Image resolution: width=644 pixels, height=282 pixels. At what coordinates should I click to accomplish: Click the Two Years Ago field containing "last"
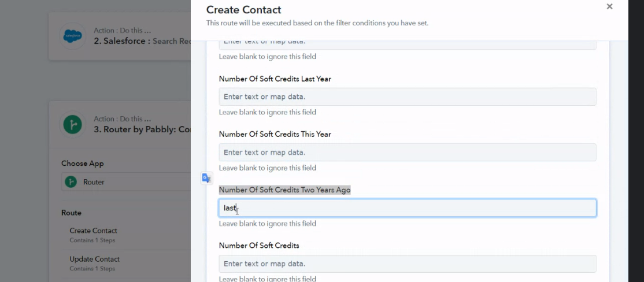407,208
